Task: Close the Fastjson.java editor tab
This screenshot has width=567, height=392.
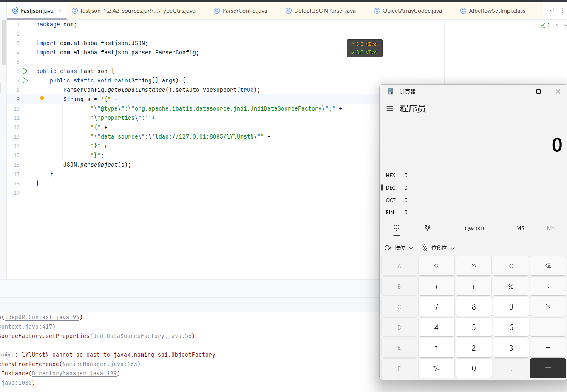Action: coord(60,11)
